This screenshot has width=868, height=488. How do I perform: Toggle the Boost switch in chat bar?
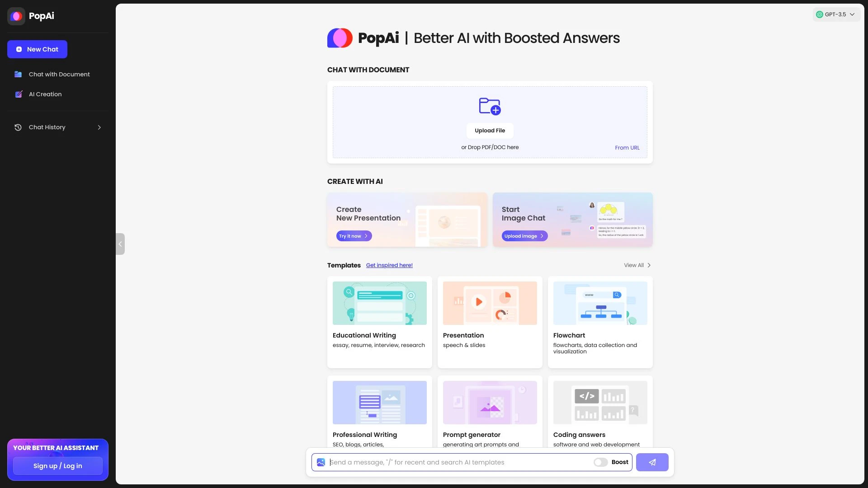point(600,462)
